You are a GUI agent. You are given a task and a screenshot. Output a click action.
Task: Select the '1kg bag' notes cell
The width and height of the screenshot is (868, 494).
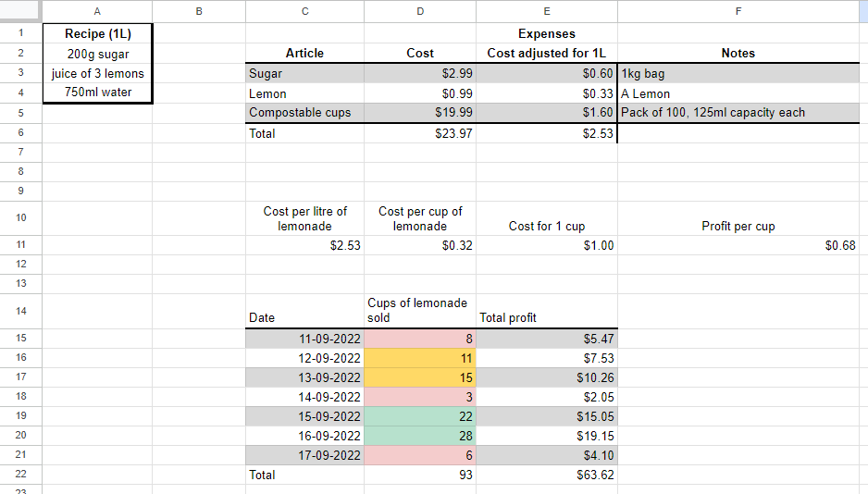coord(738,74)
